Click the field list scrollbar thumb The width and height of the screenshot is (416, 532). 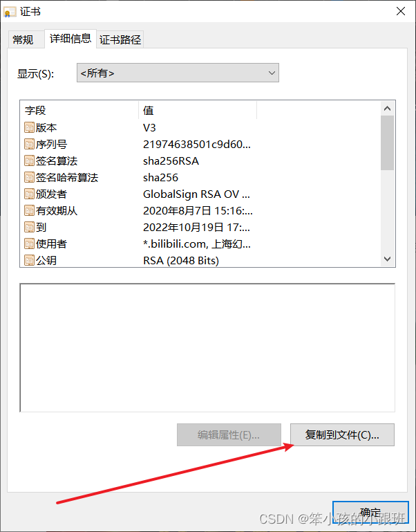coord(387,143)
